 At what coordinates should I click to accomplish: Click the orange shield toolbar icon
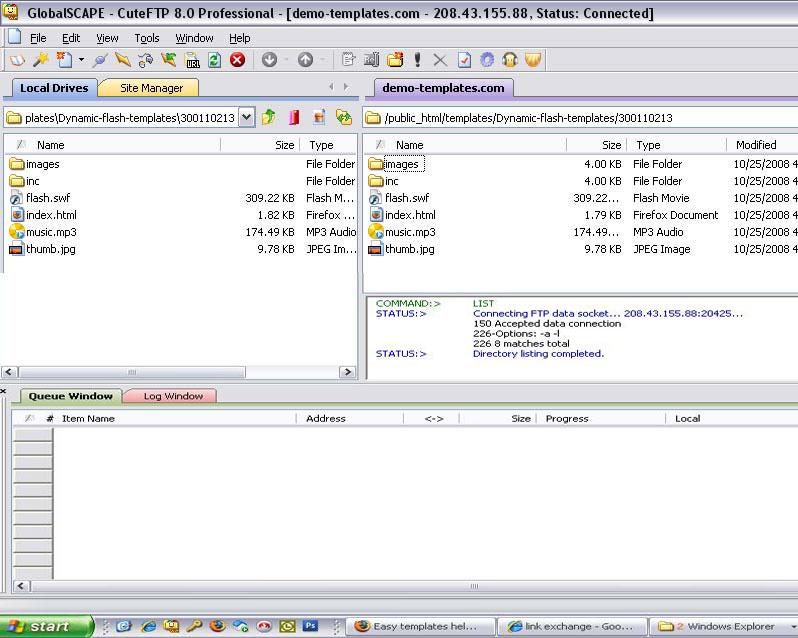[x=533, y=60]
